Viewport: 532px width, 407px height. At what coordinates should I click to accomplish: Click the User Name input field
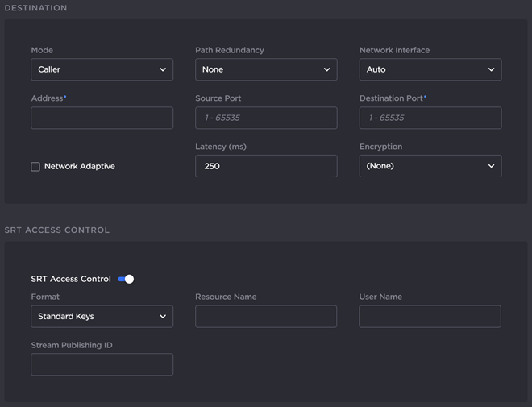(430, 316)
